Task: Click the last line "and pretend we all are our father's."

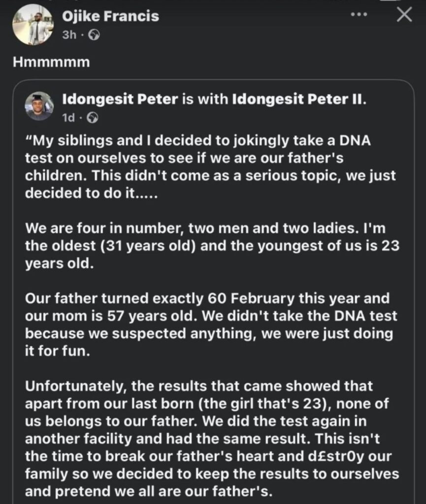Action: coord(149,491)
